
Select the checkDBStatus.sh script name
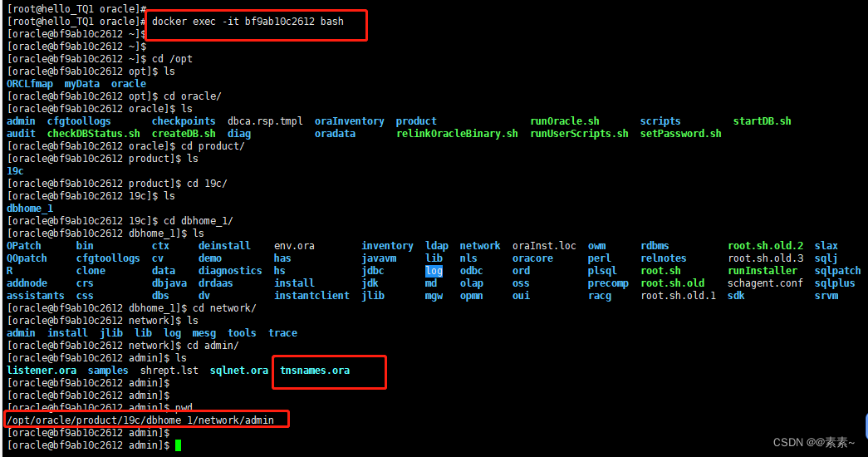pos(94,134)
